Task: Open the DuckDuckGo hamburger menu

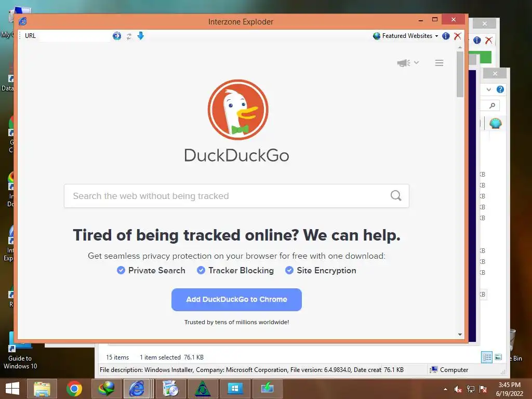Action: 439,63
